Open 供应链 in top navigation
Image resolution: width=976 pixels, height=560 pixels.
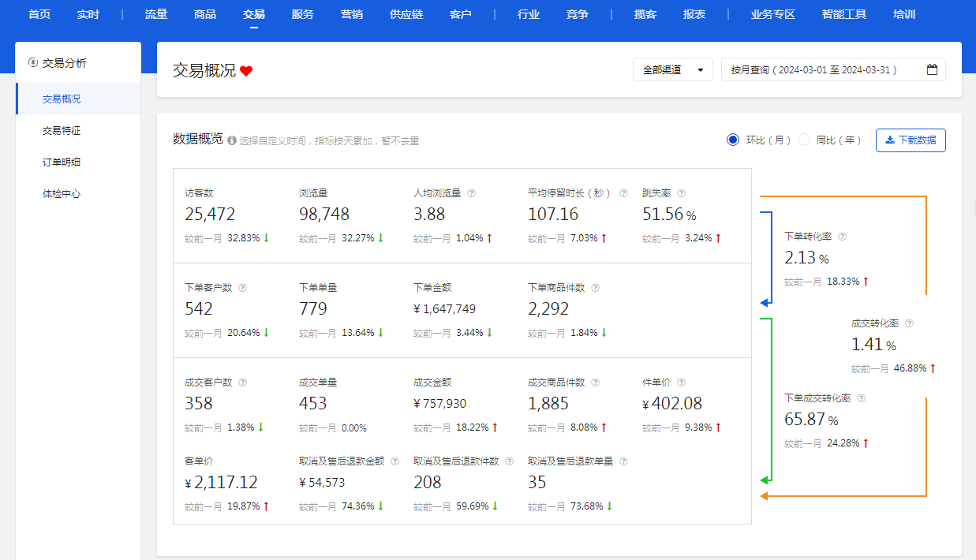pyautogui.click(x=406, y=14)
